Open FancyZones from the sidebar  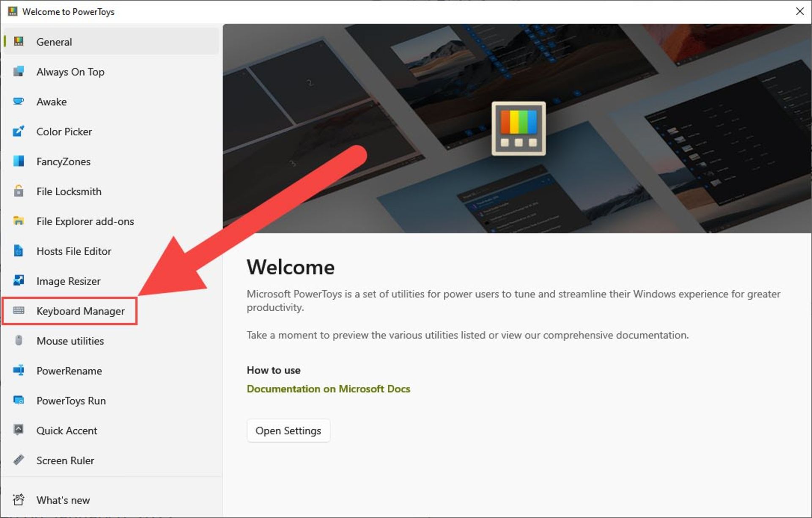[63, 162]
